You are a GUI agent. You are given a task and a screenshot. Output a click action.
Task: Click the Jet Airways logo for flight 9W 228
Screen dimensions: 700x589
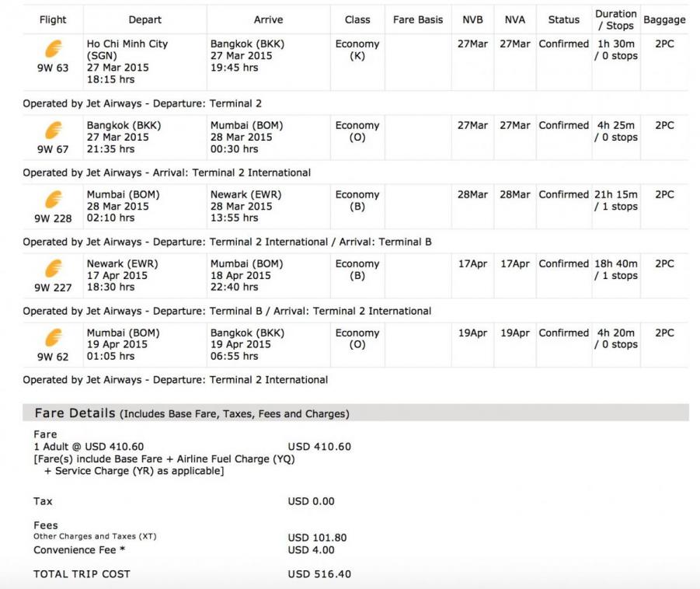[x=53, y=200]
